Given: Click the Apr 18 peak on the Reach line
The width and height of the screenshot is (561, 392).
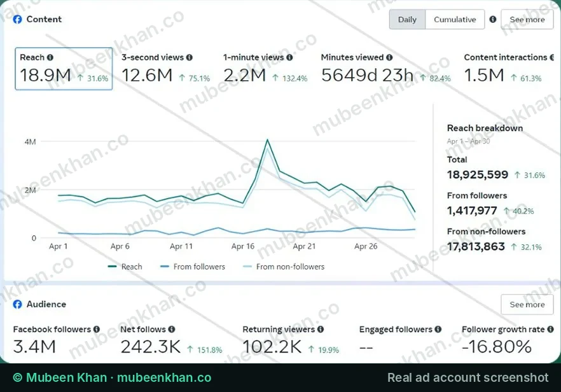Looking at the screenshot, I should (267, 140).
